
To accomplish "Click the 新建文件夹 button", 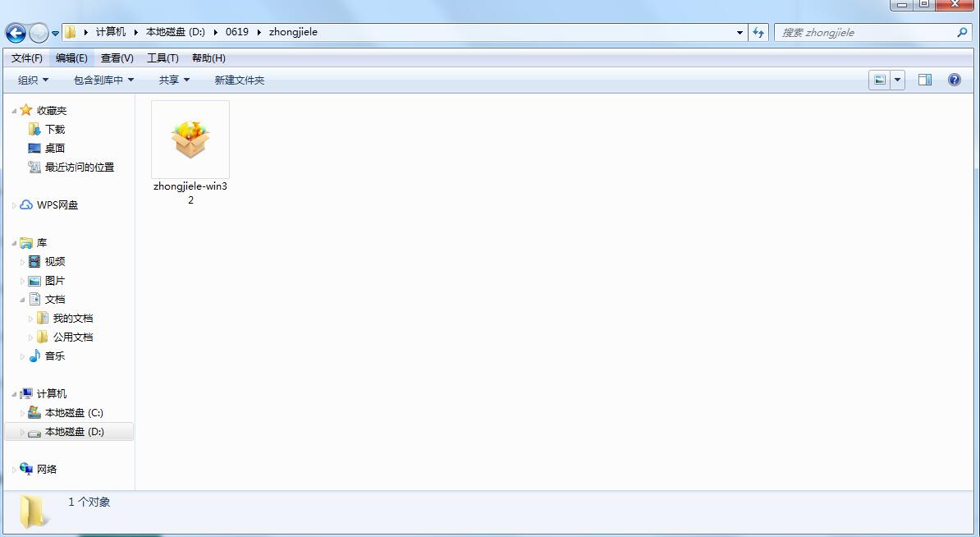I will point(240,80).
